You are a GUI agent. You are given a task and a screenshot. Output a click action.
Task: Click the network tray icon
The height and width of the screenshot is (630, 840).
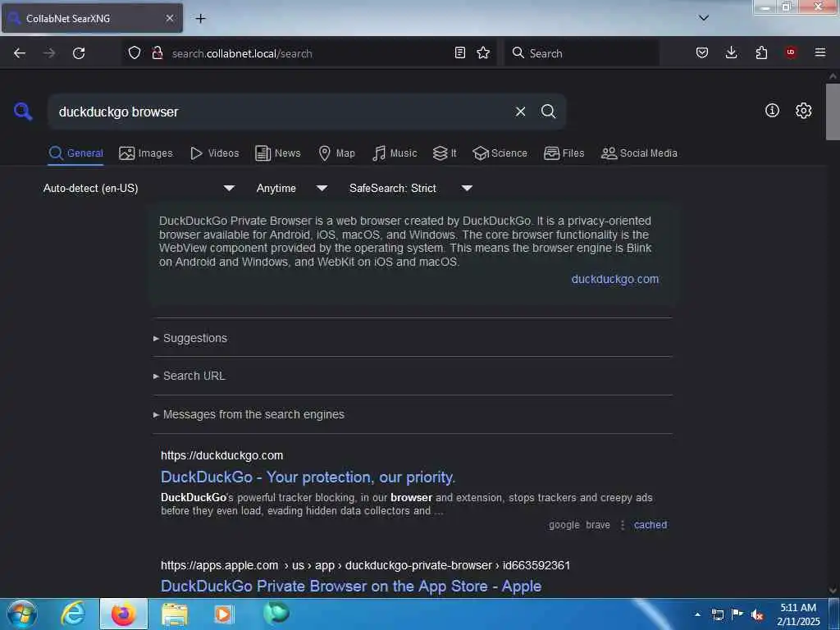(x=718, y=615)
